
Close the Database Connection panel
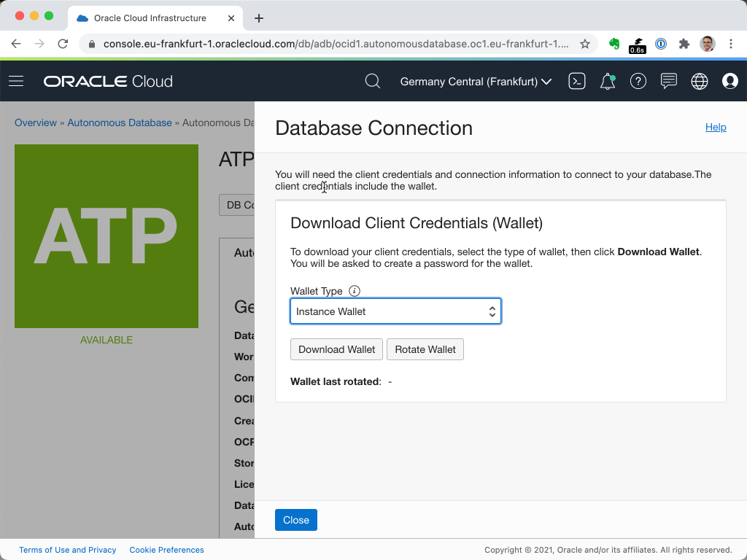pos(296,520)
